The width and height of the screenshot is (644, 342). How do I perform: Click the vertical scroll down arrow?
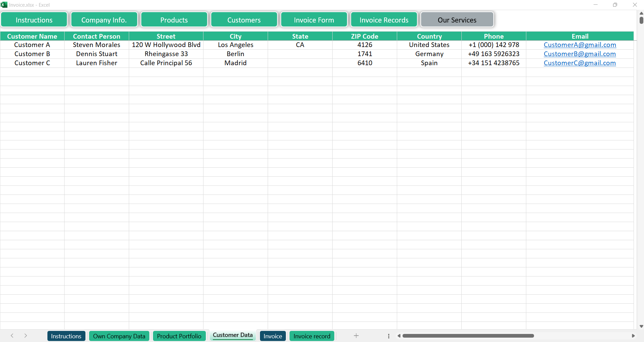point(641,326)
